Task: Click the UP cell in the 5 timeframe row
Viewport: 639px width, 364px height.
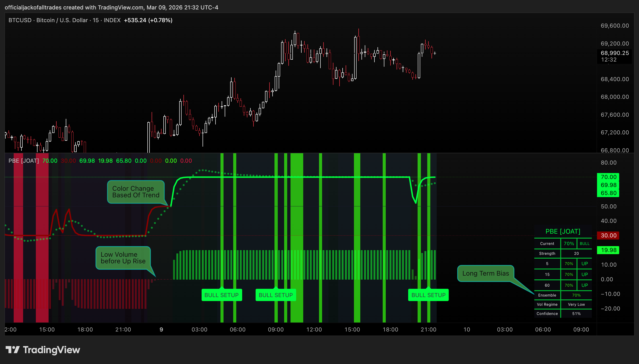Action: (x=585, y=264)
